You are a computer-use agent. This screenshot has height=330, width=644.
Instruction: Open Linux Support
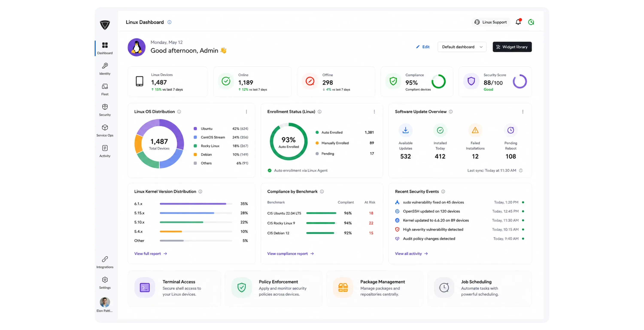(490, 22)
